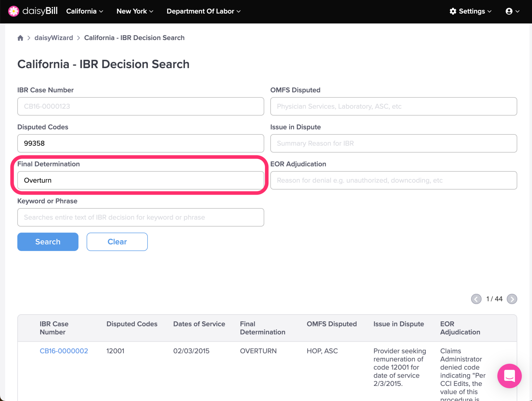This screenshot has height=401, width=532.
Task: Click the daisyBill flower logo
Action: point(14,11)
